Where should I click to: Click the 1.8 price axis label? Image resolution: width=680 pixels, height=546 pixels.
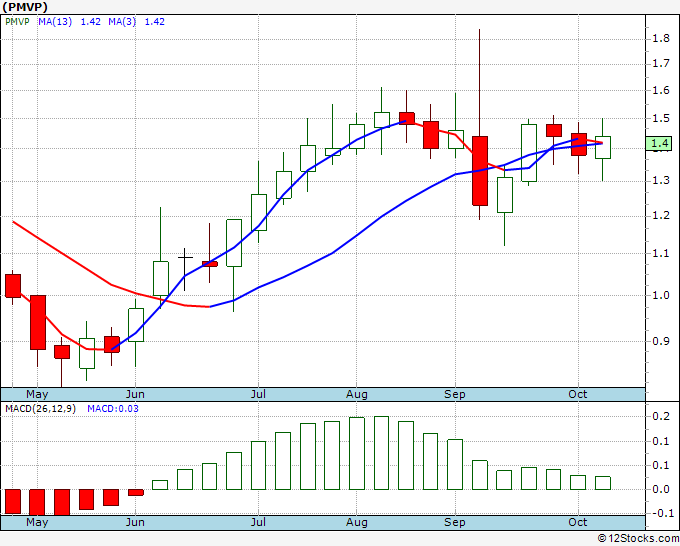(661, 39)
